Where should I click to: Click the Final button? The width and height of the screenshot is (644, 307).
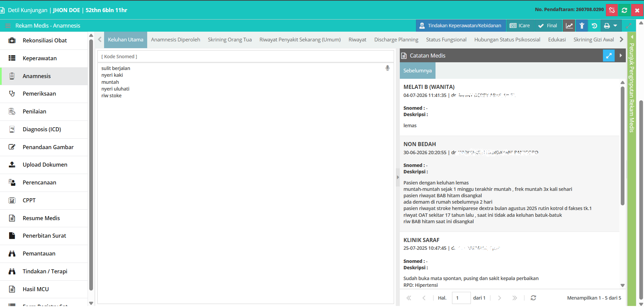[548, 26]
